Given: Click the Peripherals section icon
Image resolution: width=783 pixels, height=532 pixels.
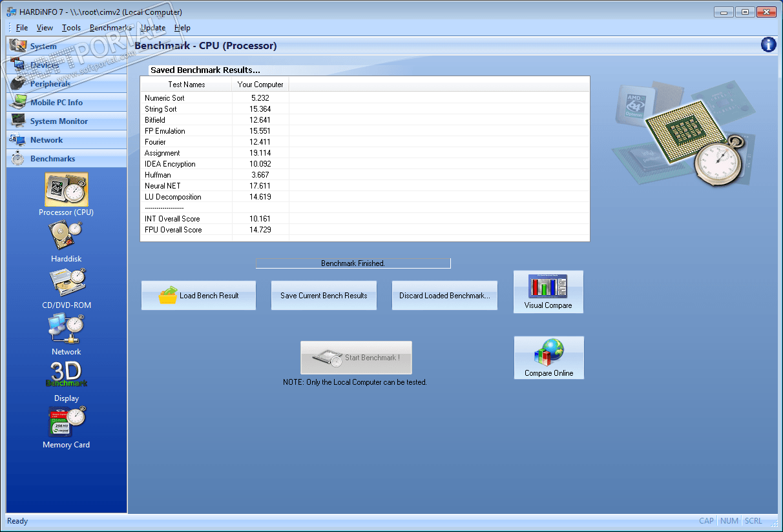Looking at the screenshot, I should point(19,83).
